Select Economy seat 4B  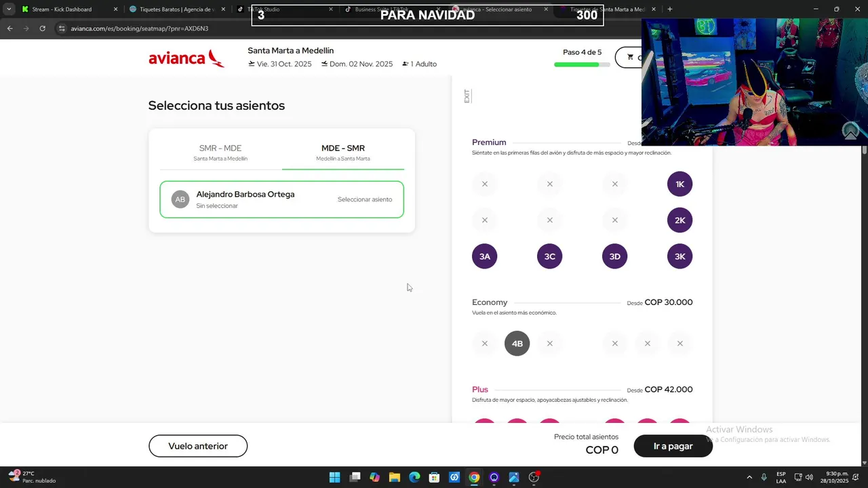click(517, 344)
